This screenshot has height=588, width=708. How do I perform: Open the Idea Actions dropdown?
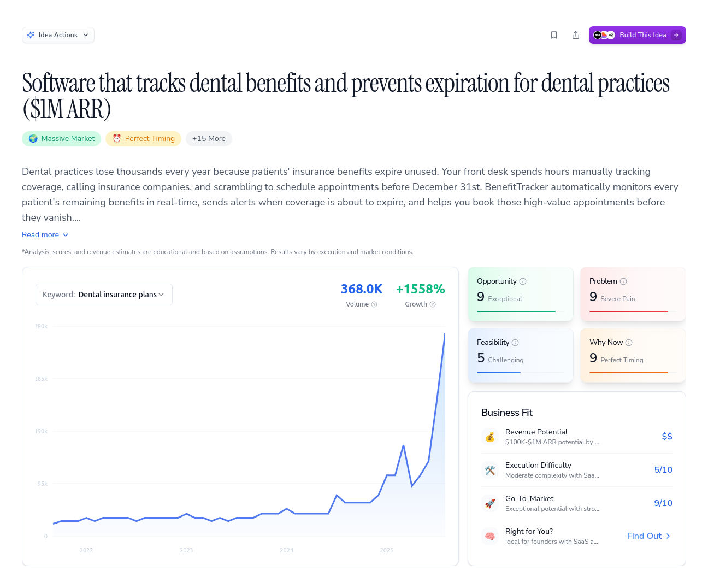[58, 34]
